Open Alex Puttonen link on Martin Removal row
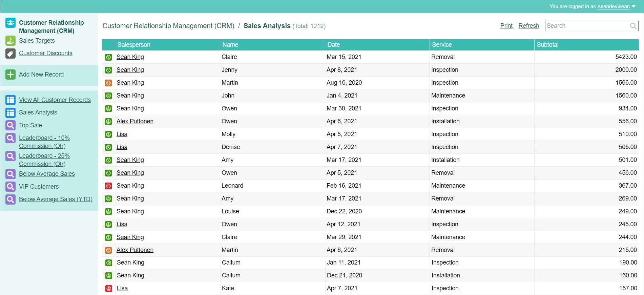 tap(135, 250)
